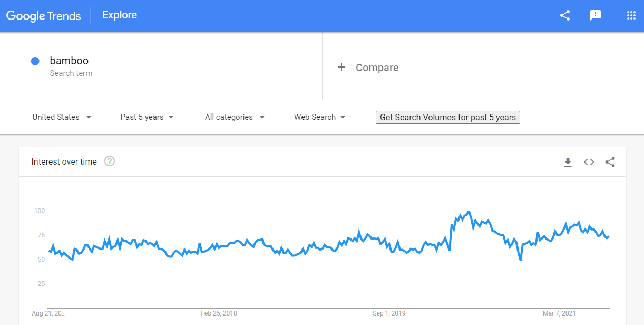
Task: Expand the All categories dropdown
Action: point(235,117)
